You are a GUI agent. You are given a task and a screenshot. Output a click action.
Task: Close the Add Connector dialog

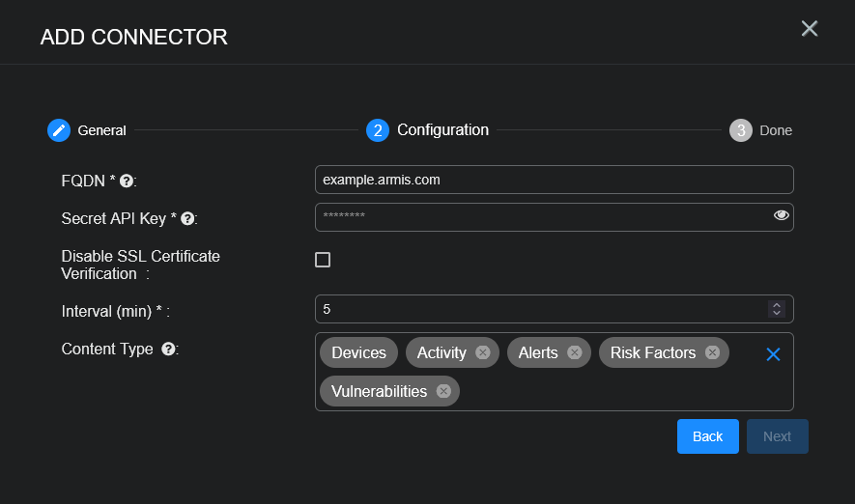[810, 29]
